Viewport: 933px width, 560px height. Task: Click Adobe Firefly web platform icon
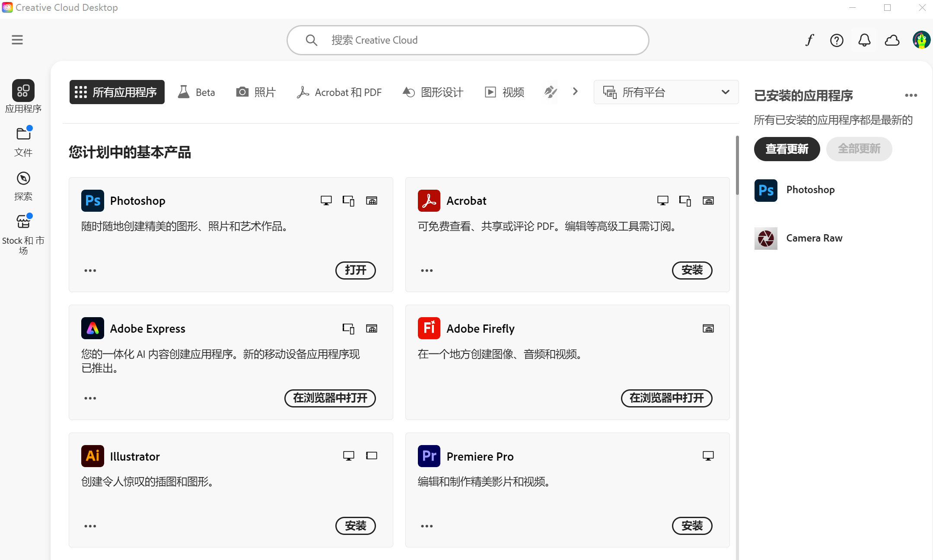tap(708, 328)
